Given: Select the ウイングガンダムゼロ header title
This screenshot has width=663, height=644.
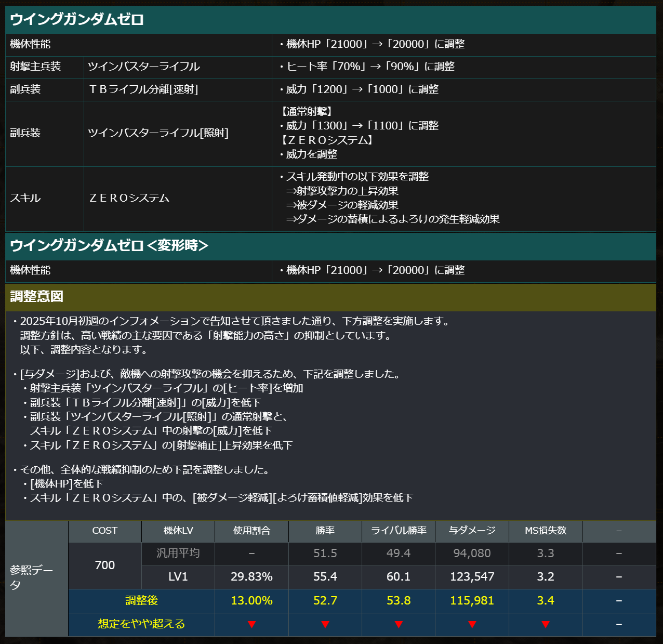Looking at the screenshot, I should 77,20.
